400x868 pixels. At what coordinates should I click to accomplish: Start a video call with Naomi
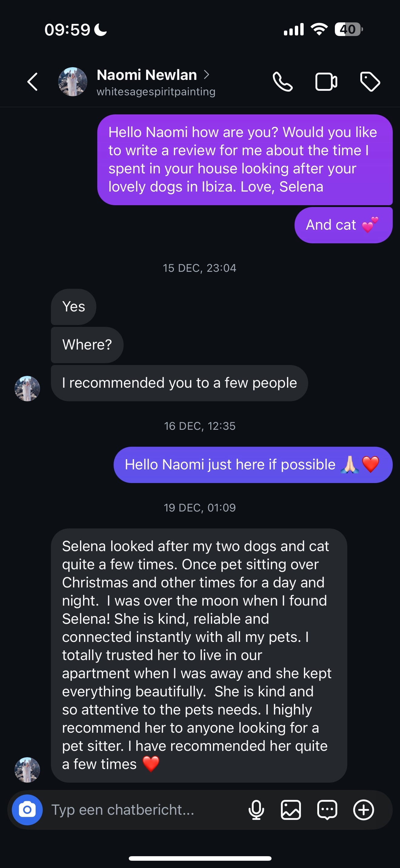pos(326,82)
